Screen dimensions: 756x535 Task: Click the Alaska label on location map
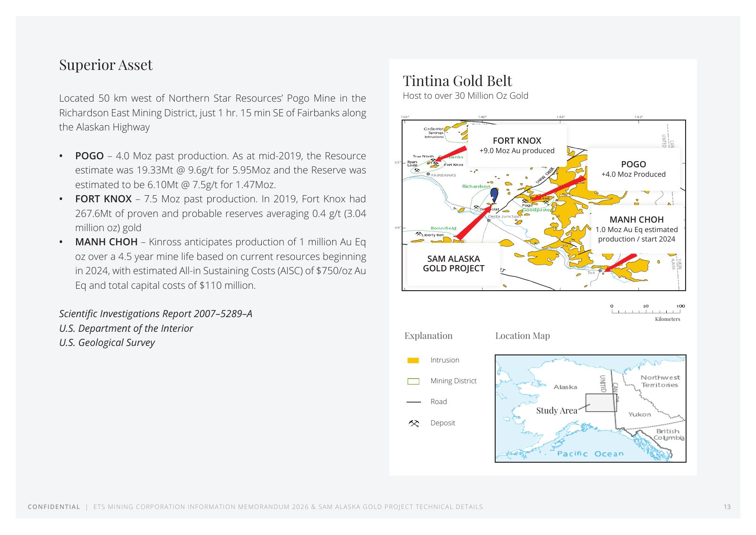(565, 387)
